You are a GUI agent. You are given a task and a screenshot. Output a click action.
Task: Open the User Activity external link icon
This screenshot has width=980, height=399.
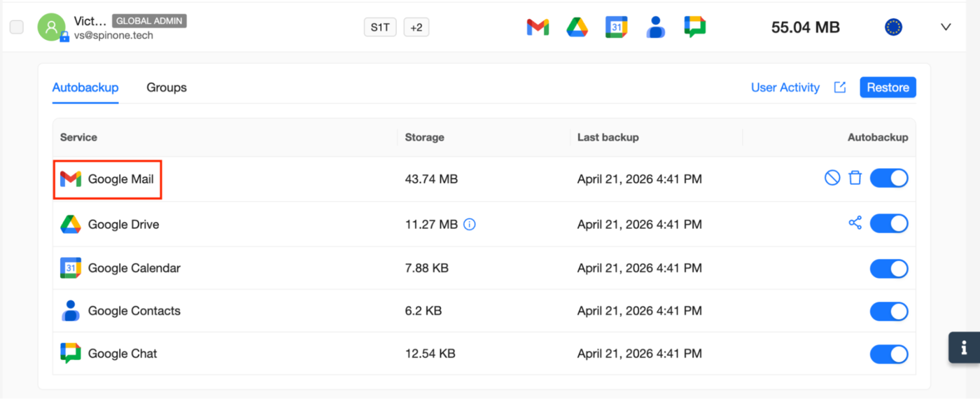coord(840,87)
